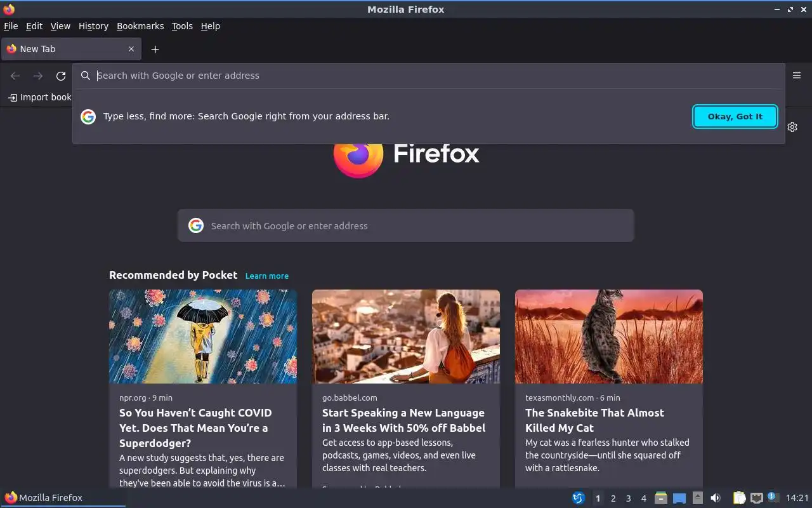Image resolution: width=812 pixels, height=508 pixels.
Task: Click Import bookmarks toolbar item
Action: click(39, 97)
